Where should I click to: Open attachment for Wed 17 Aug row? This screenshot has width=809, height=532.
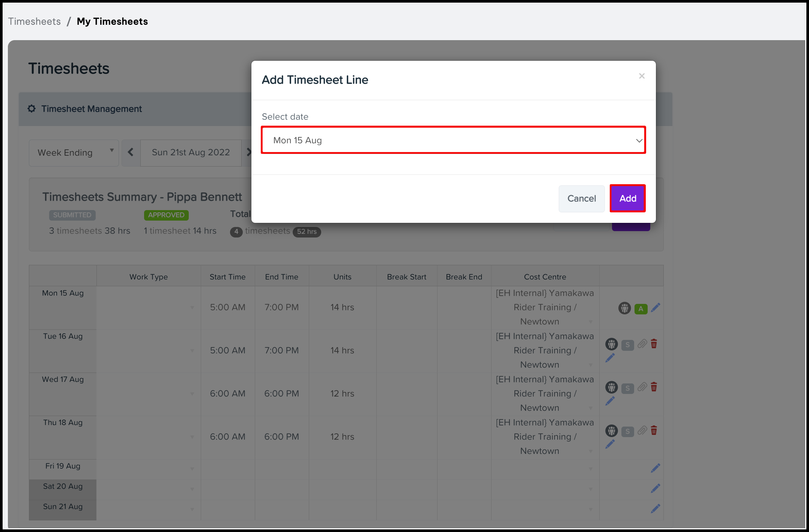(642, 387)
